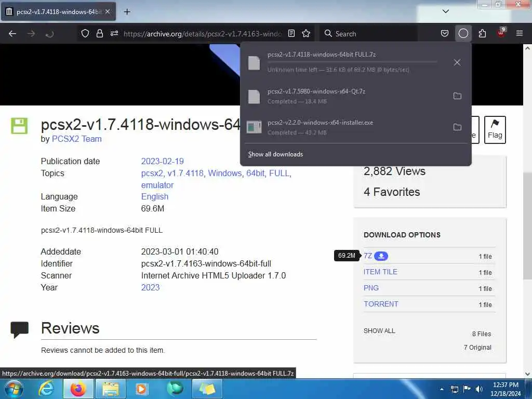
Task: Show pcsx2-v1.7.5980 Qt.7z in folder
Action: [457, 96]
